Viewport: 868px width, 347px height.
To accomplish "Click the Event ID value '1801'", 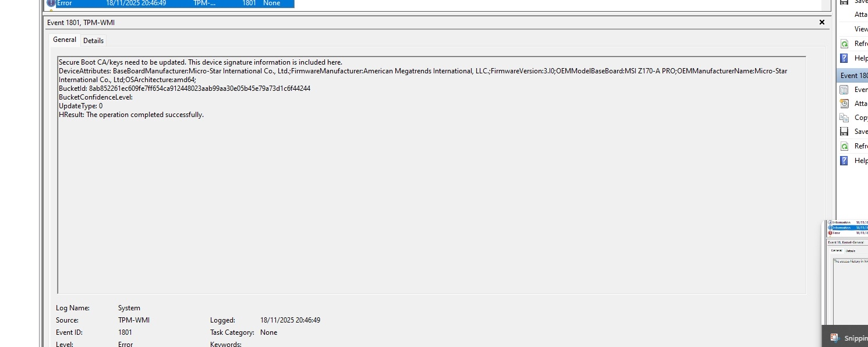I will coord(125,332).
